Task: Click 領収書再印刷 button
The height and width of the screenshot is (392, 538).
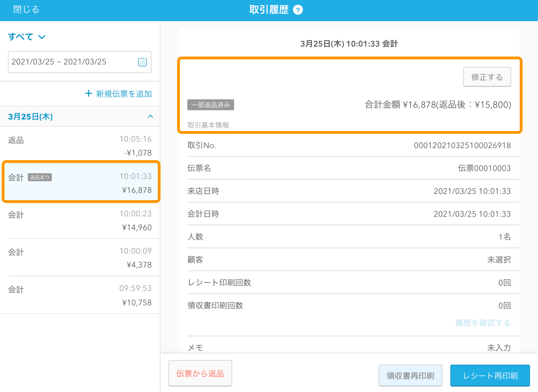Action: point(410,375)
